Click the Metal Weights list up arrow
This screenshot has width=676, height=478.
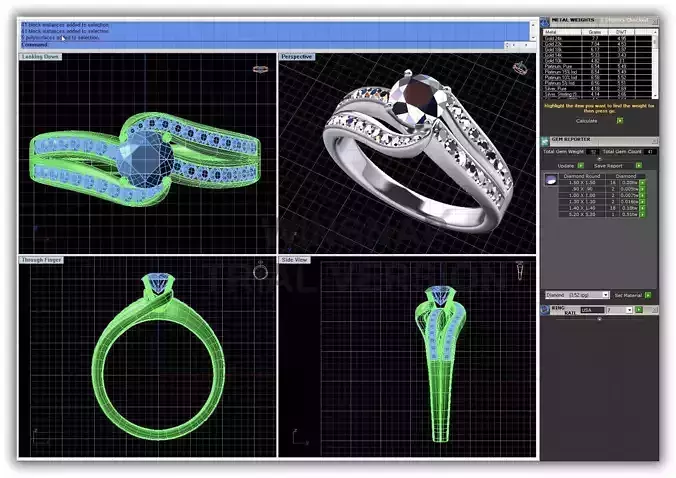pos(655,32)
